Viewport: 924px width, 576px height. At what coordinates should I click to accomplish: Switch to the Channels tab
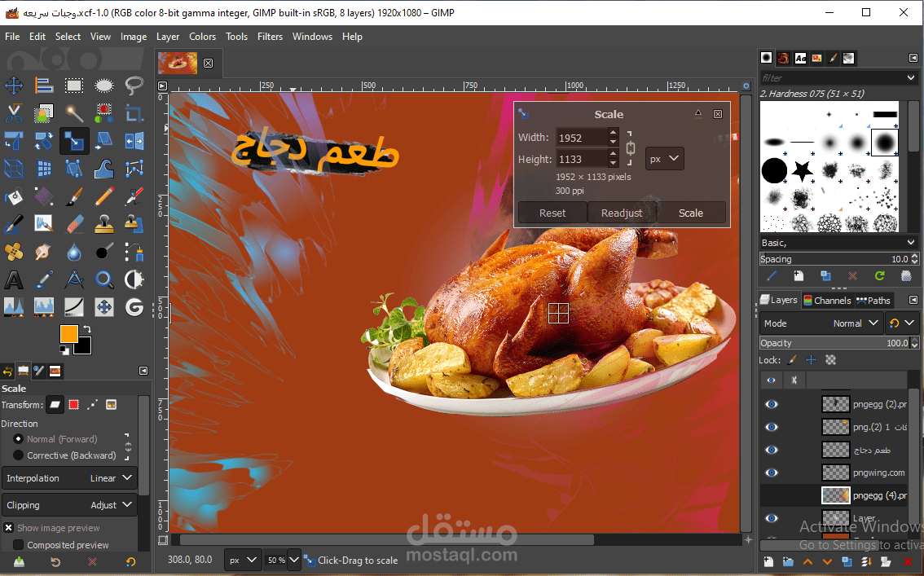click(x=827, y=301)
